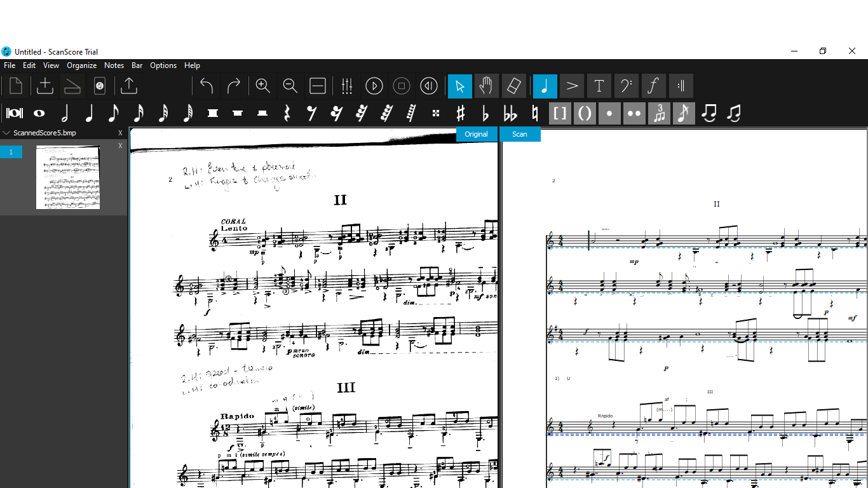This screenshot has width=868, height=488.
Task: Open the smartphone app import icon
Action: pos(99,86)
